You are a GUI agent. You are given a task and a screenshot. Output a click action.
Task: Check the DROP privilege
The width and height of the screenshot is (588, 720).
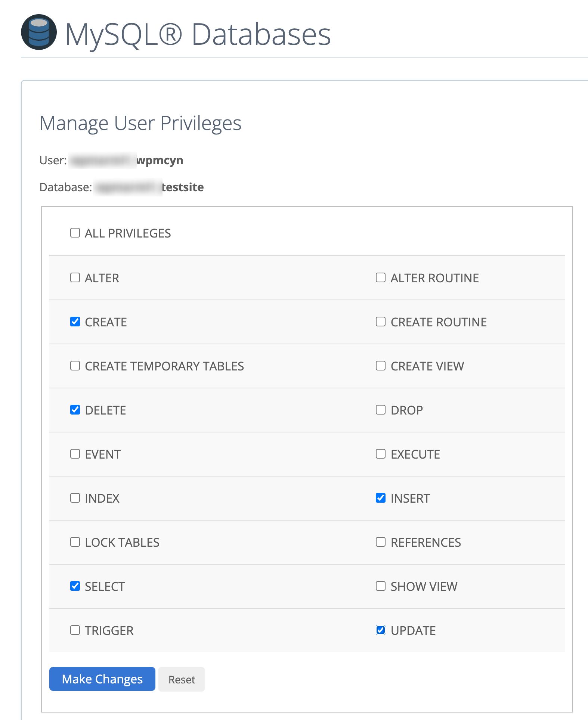click(x=380, y=409)
